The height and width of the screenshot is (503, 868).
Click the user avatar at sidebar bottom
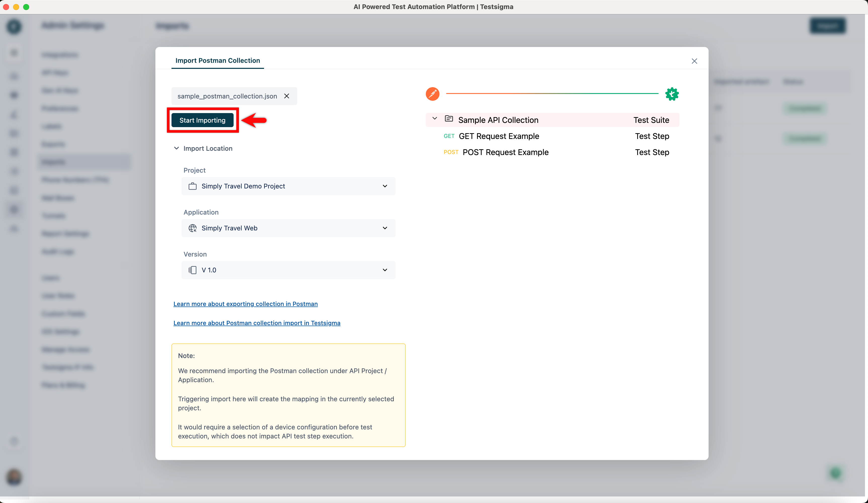coord(14,478)
